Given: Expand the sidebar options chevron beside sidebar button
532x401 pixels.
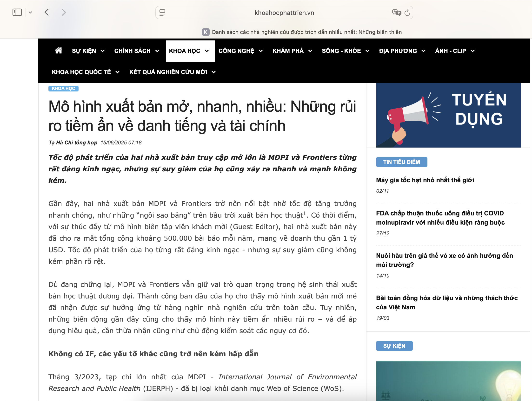Looking at the screenshot, I should [x=30, y=12].
